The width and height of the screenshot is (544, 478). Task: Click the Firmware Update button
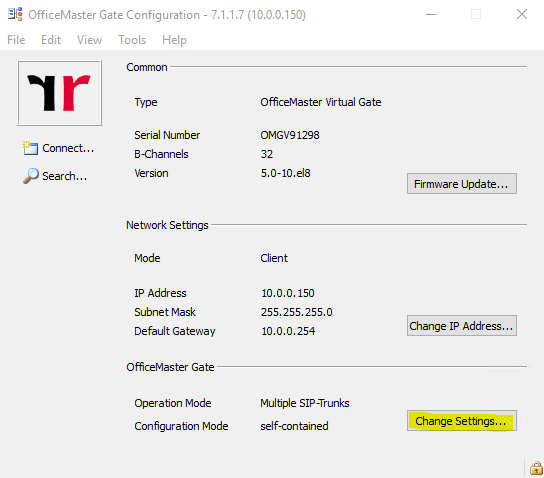[461, 184]
